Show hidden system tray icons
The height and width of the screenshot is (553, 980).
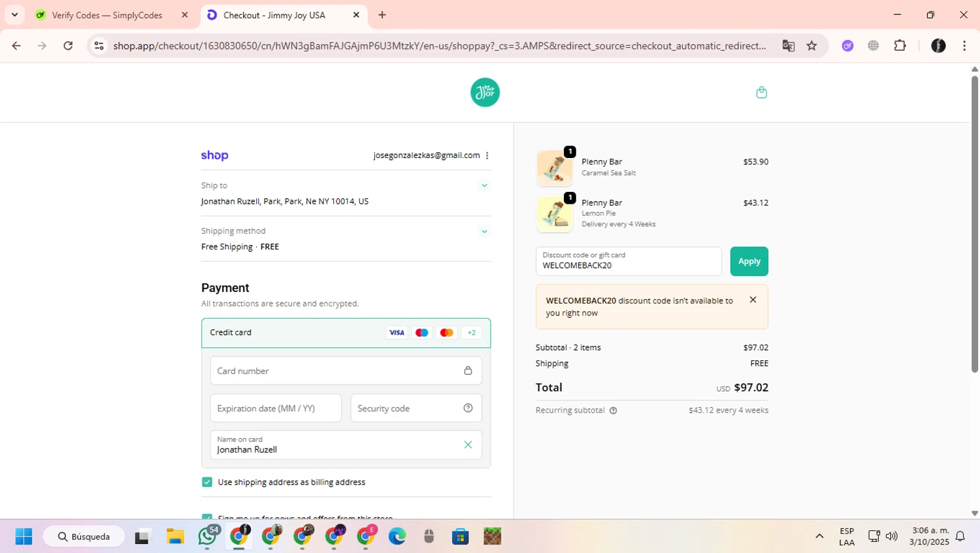(x=819, y=537)
